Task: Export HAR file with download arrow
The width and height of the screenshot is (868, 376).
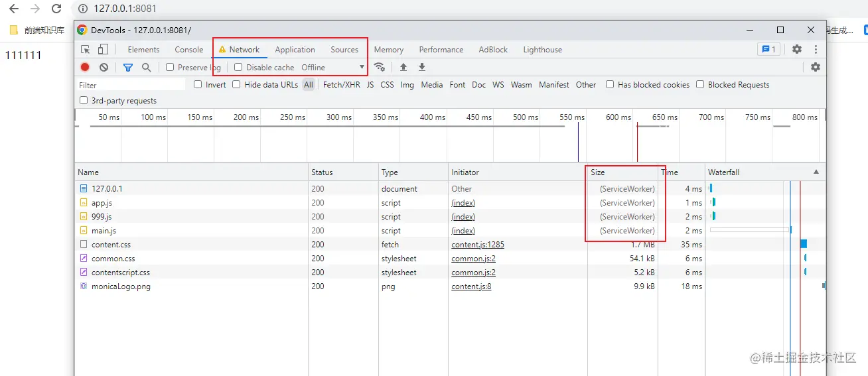Action: point(421,67)
